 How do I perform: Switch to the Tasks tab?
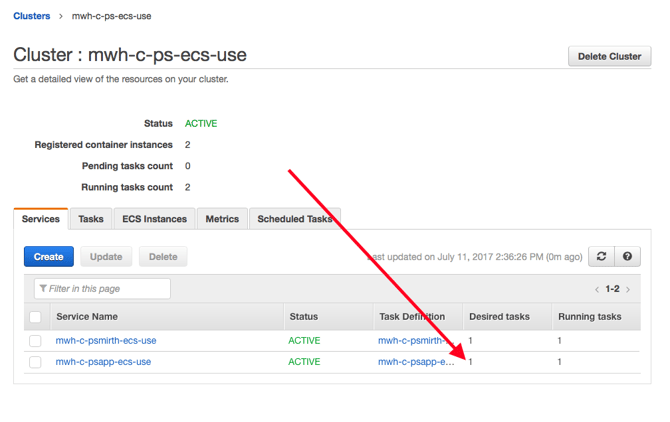tap(91, 219)
